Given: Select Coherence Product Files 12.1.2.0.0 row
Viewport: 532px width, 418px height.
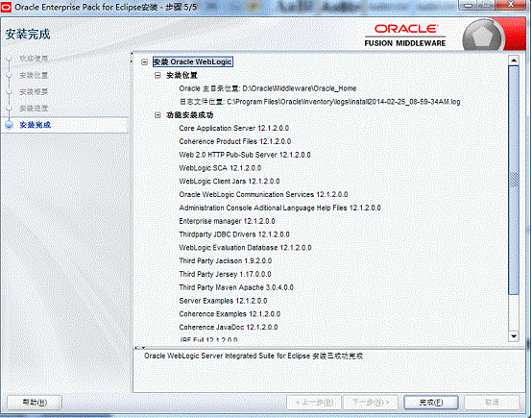Looking at the screenshot, I should 234,141.
